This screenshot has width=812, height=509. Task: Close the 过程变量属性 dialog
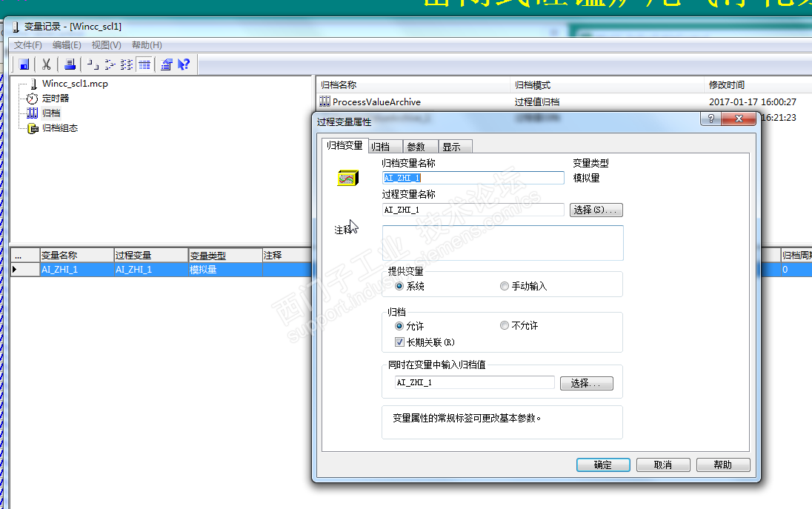pos(739,119)
